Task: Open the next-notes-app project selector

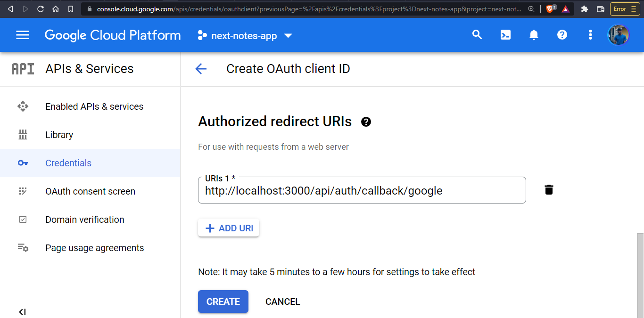Action: 245,35
